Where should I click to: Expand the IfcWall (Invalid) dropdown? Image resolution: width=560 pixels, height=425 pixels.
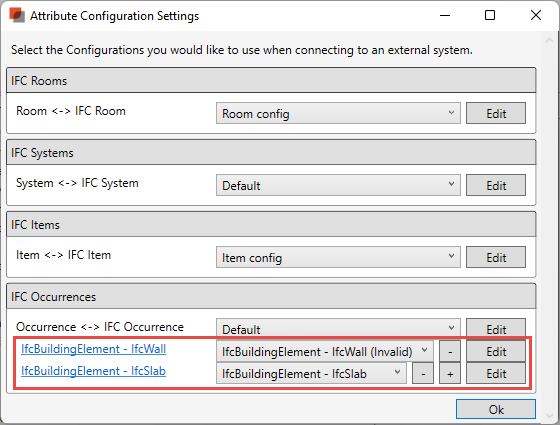pyautogui.click(x=325, y=351)
